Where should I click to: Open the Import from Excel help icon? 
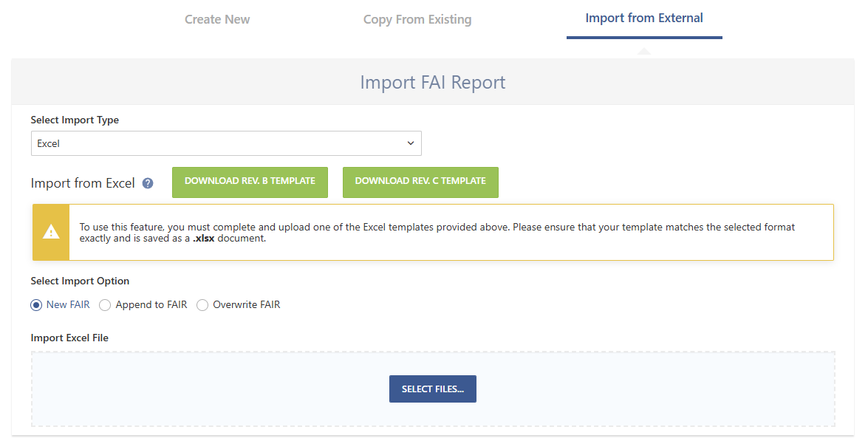(147, 183)
